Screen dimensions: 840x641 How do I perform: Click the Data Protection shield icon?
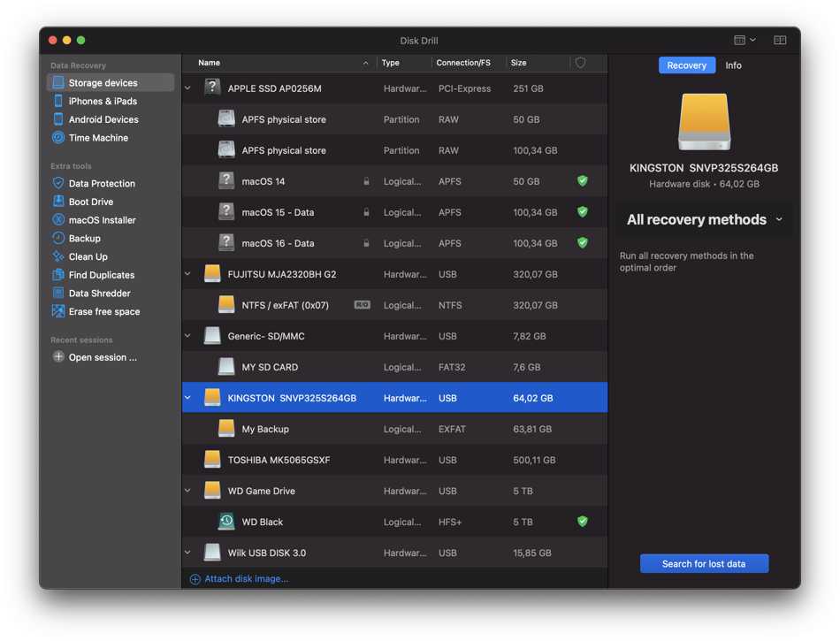coord(58,183)
